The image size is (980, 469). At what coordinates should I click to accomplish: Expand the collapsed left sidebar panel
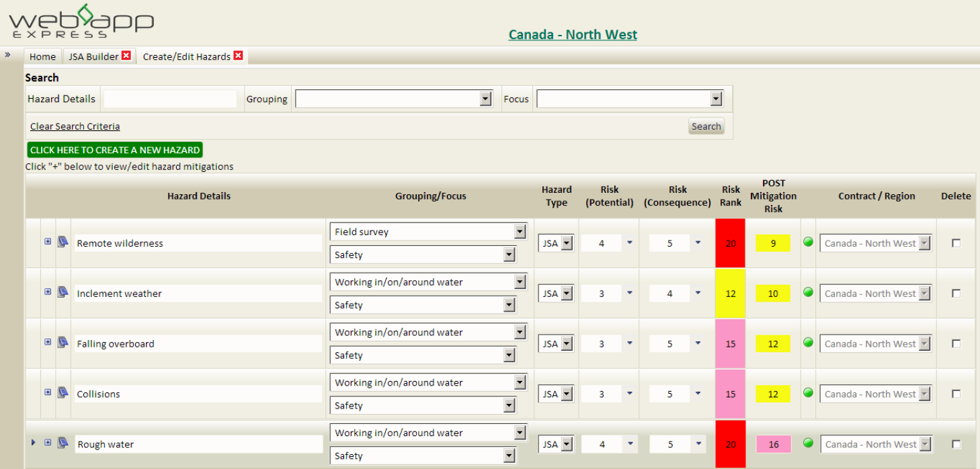[x=7, y=54]
